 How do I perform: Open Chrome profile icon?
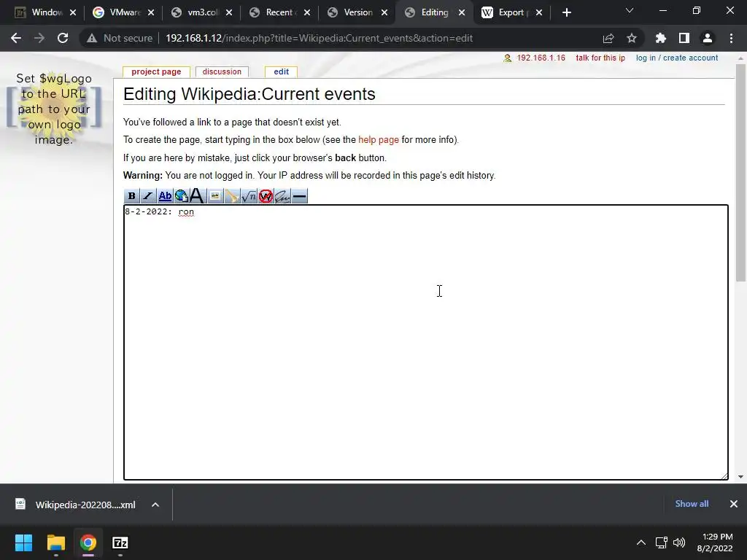pos(708,38)
